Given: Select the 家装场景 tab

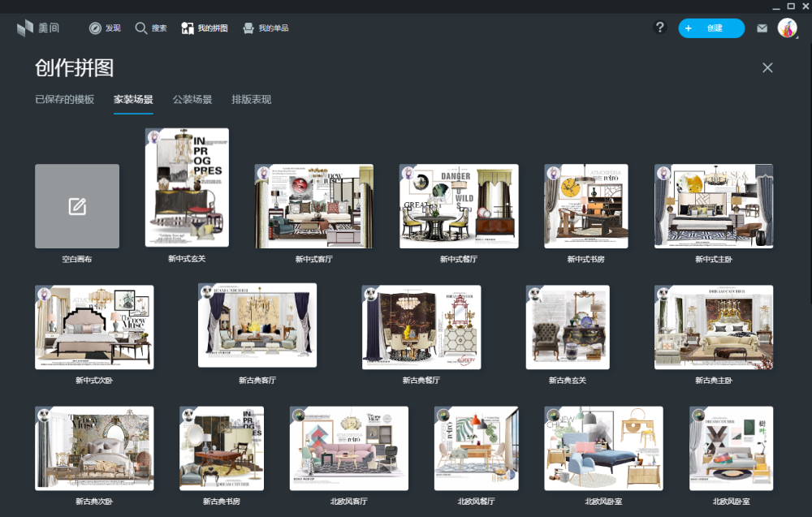Looking at the screenshot, I should coord(133,100).
